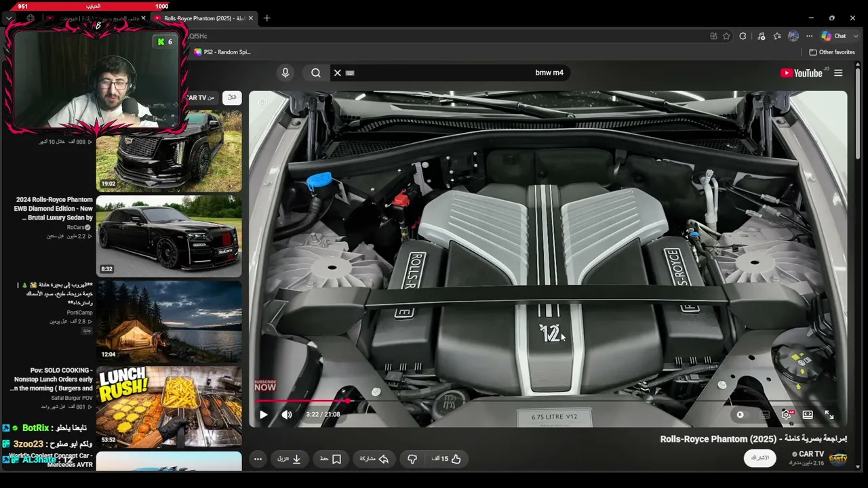The height and width of the screenshot is (488, 868).
Task: Add this page to favorites star
Action: (726, 36)
